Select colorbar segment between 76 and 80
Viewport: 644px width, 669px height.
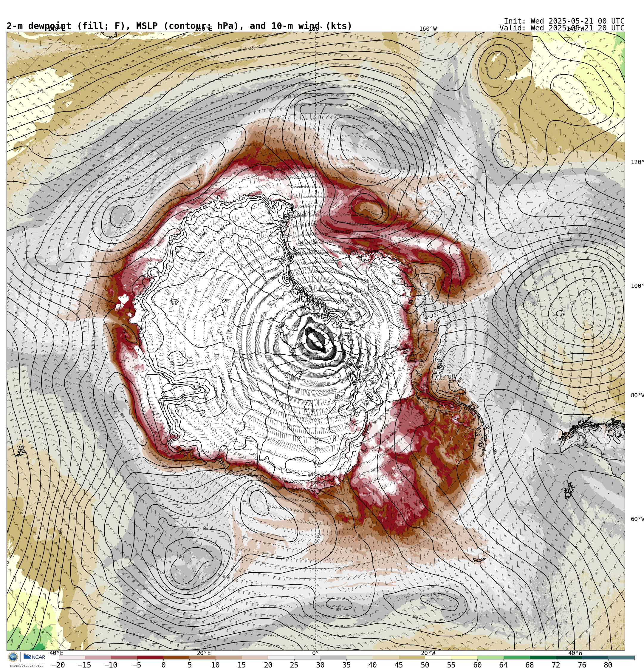click(595, 657)
